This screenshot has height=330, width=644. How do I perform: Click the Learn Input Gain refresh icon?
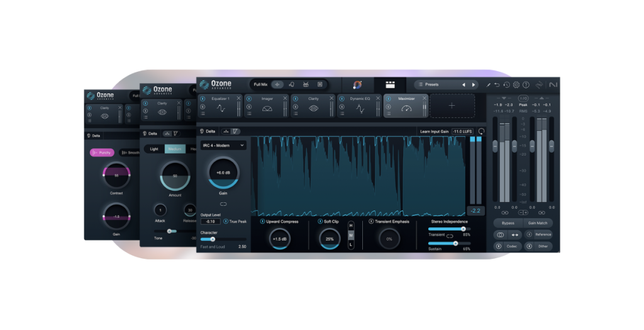pos(481,131)
